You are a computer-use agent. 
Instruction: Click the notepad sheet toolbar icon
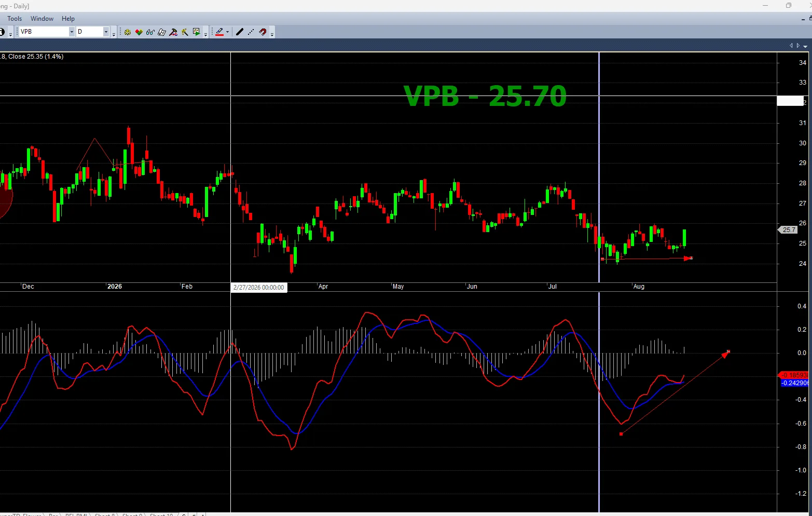pos(162,32)
